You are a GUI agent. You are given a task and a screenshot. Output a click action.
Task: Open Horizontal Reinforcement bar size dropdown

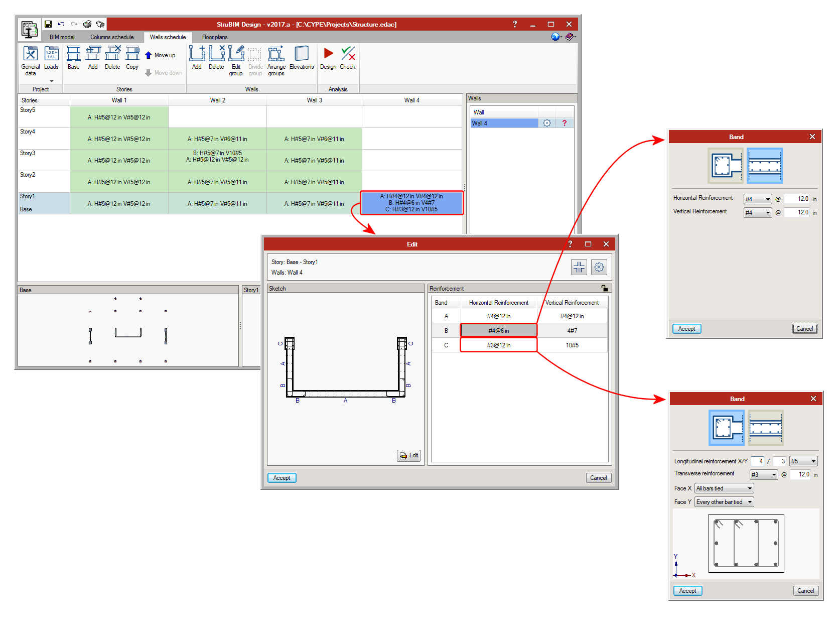point(757,199)
